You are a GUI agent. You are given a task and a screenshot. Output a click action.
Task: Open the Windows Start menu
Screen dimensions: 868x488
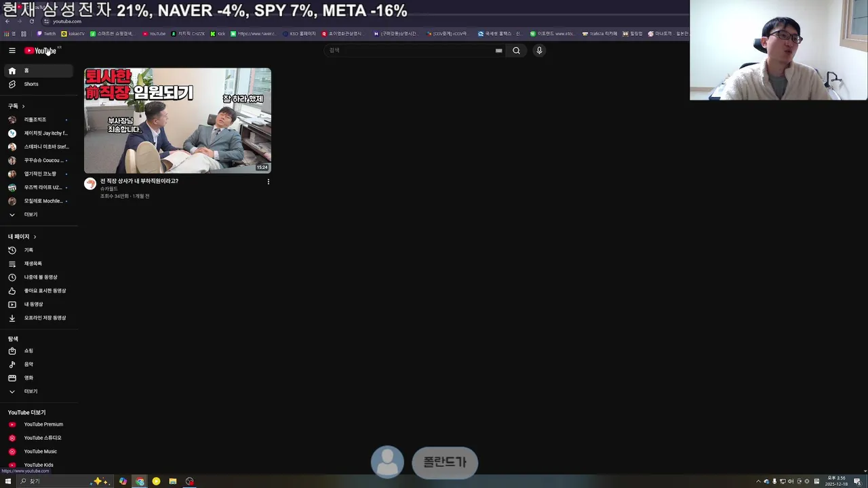[8, 481]
